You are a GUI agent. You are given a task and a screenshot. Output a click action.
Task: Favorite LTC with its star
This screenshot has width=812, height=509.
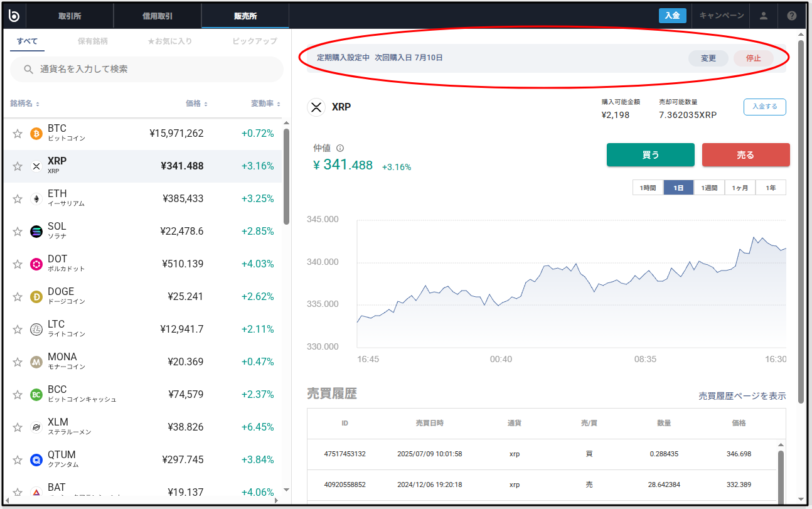coord(18,330)
